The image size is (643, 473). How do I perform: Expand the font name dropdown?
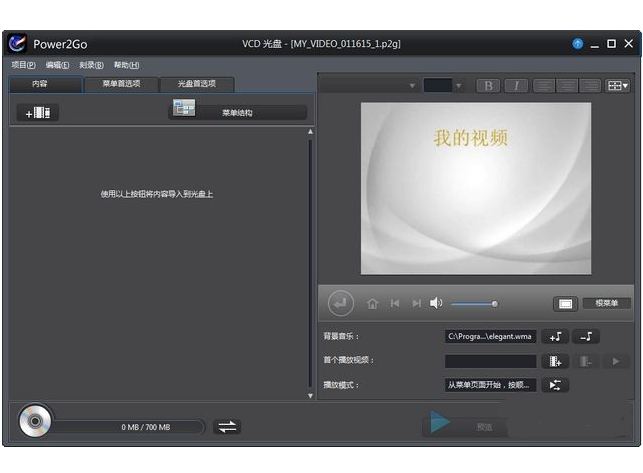point(412,86)
